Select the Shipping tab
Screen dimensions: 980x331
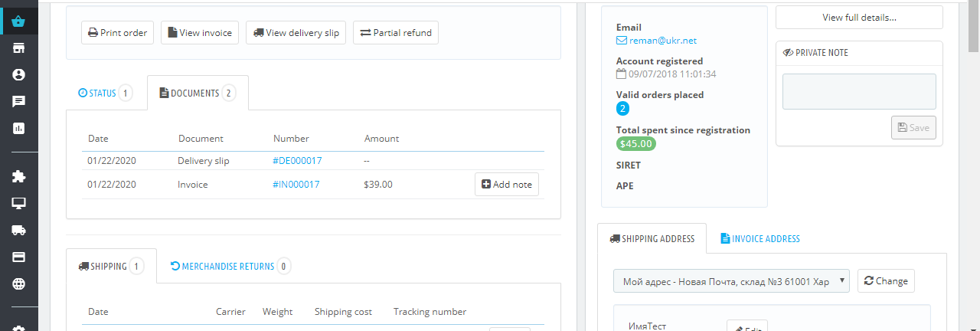coord(112,267)
